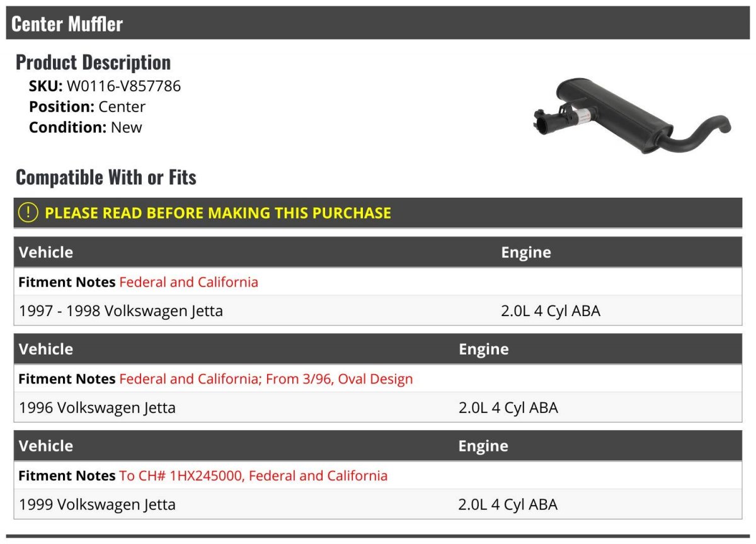The image size is (756, 544).
Task: Click the Position: Center text
Action: (87, 106)
